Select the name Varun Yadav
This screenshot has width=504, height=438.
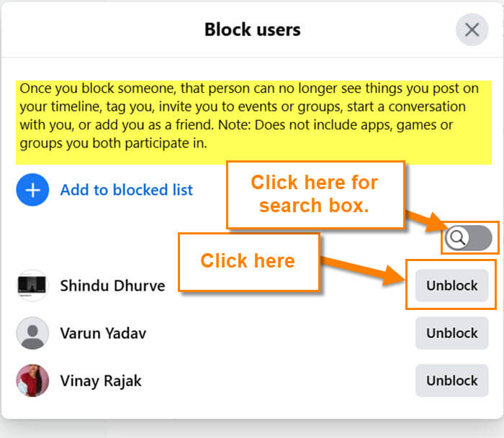coord(103,333)
